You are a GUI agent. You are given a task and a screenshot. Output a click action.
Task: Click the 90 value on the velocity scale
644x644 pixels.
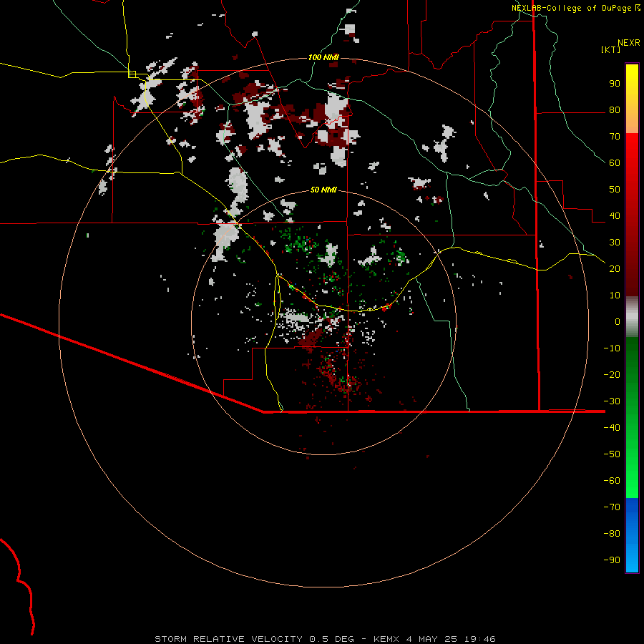click(615, 84)
